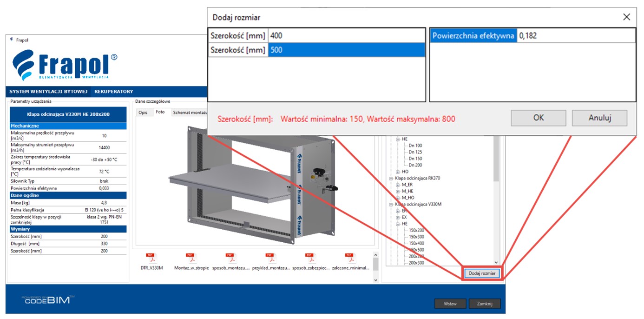Click the Temperatura zadziałania value 72 °C
Viewport: 644px width, 319px height.
[x=104, y=172]
